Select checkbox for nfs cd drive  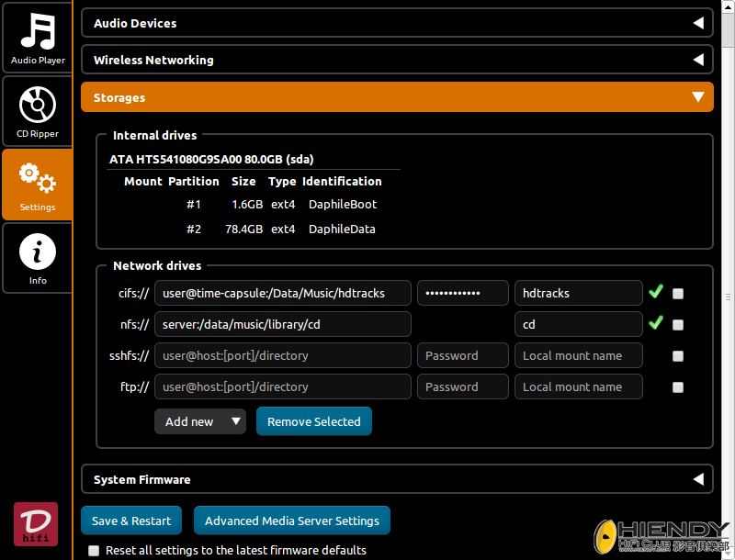click(x=678, y=325)
